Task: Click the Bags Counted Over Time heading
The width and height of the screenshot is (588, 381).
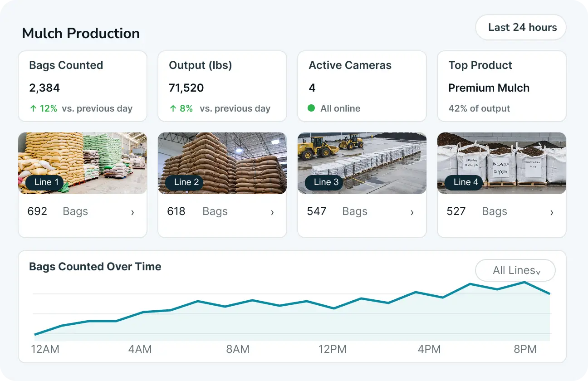Action: pos(95,267)
